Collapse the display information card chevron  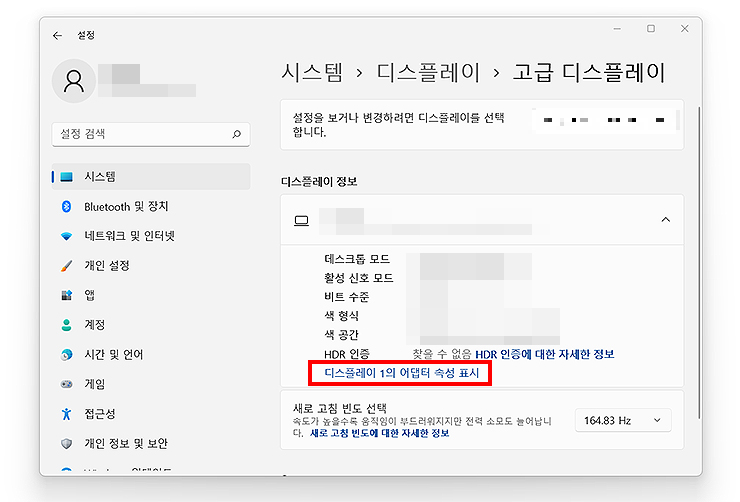click(665, 220)
